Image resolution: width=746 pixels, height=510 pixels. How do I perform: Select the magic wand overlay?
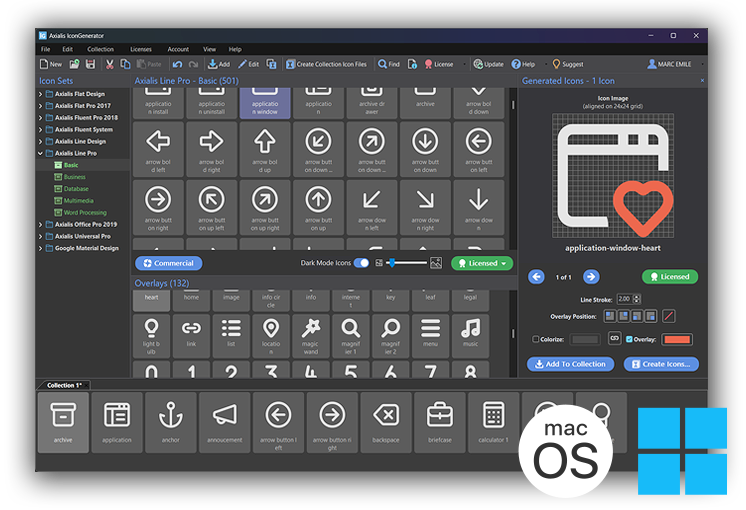coord(311,336)
